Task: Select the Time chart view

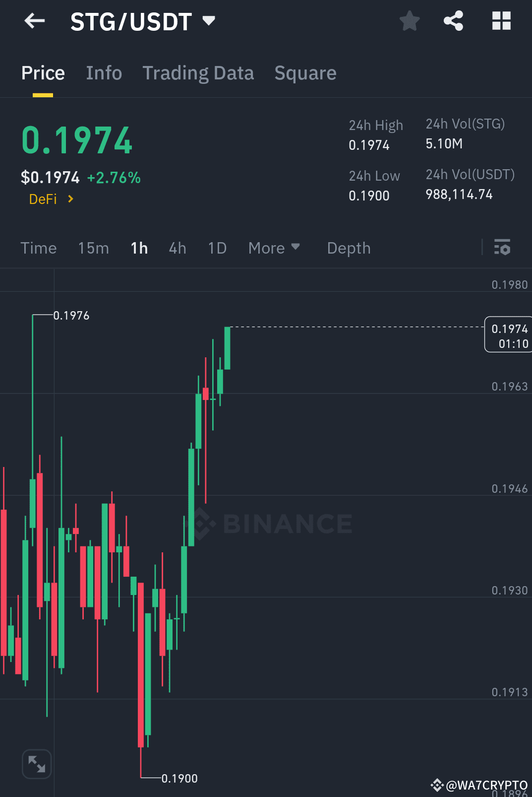Action: click(x=38, y=248)
